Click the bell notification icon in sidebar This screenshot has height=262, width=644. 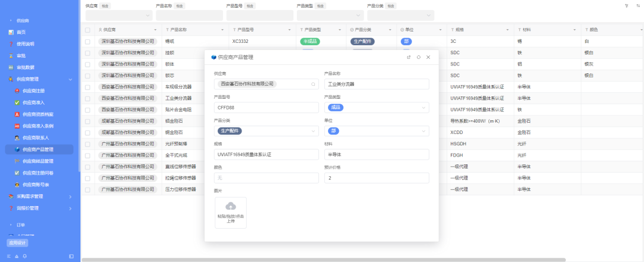(x=24, y=256)
